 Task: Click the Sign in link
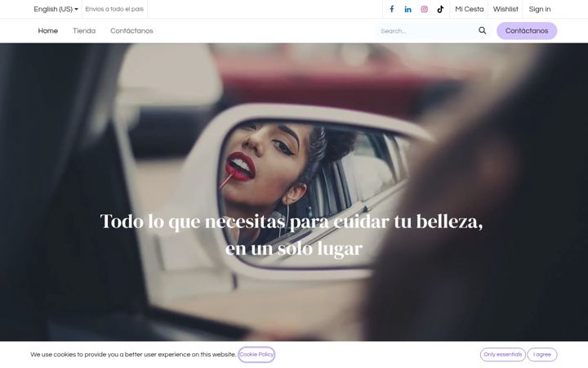click(540, 9)
